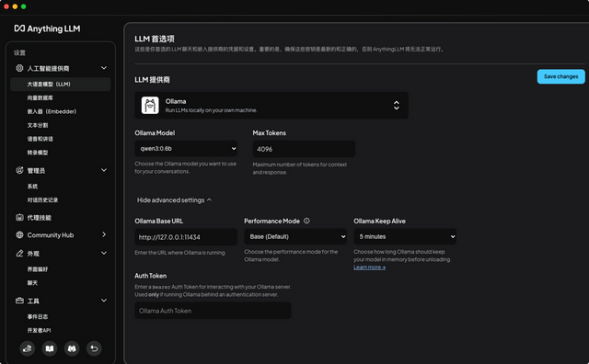Expand the Community Hub chevron
Image resolution: width=589 pixels, height=364 pixels.
[x=104, y=234]
